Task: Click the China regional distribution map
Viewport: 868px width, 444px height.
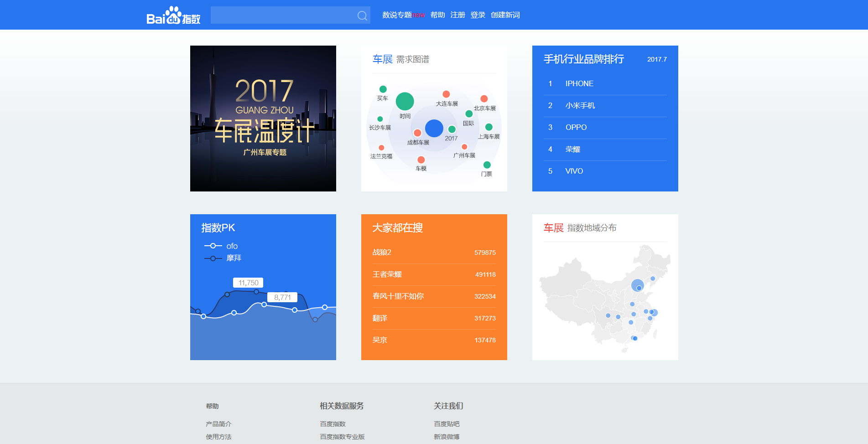Action: pyautogui.click(x=605, y=299)
